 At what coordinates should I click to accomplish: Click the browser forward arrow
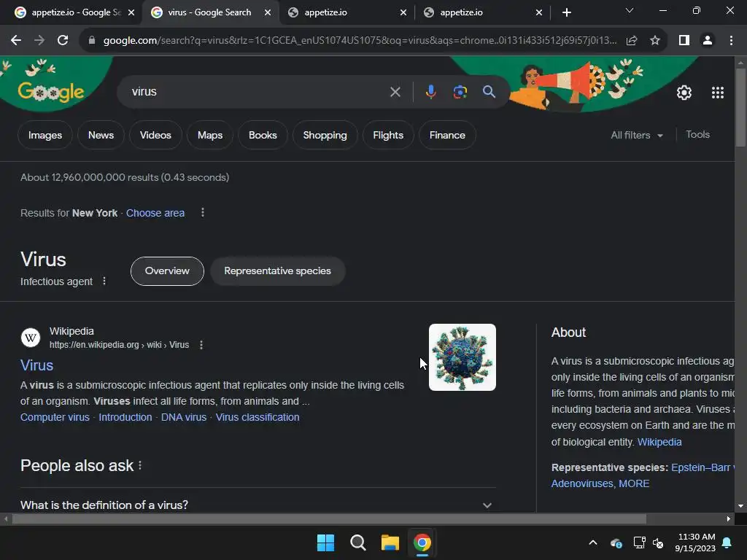[x=39, y=41]
